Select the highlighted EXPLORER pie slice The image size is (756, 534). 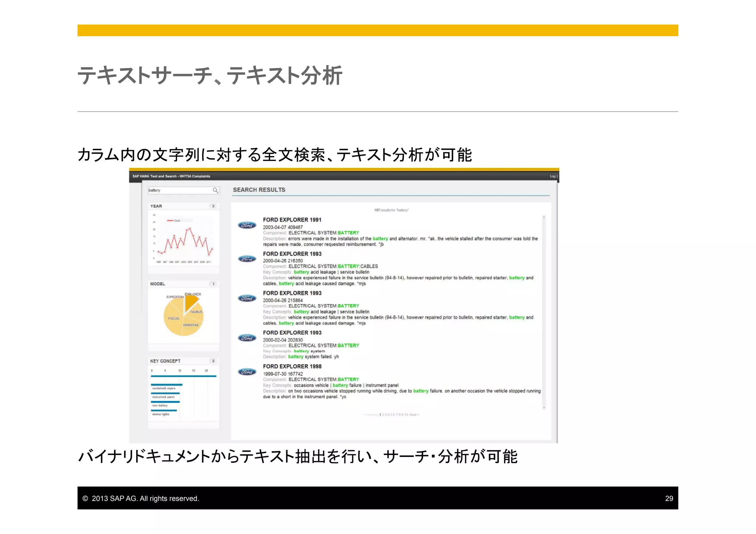(x=191, y=302)
